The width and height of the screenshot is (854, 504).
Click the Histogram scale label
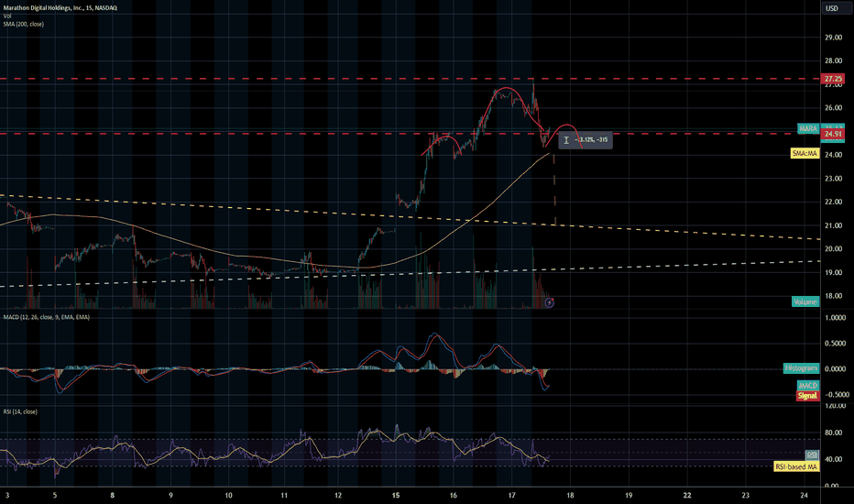click(801, 368)
